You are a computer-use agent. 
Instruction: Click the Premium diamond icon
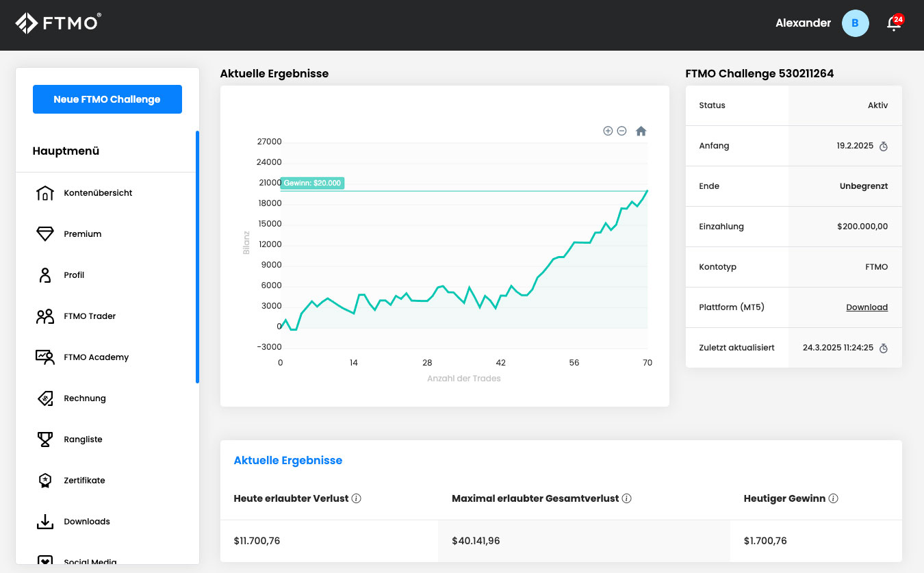point(44,234)
